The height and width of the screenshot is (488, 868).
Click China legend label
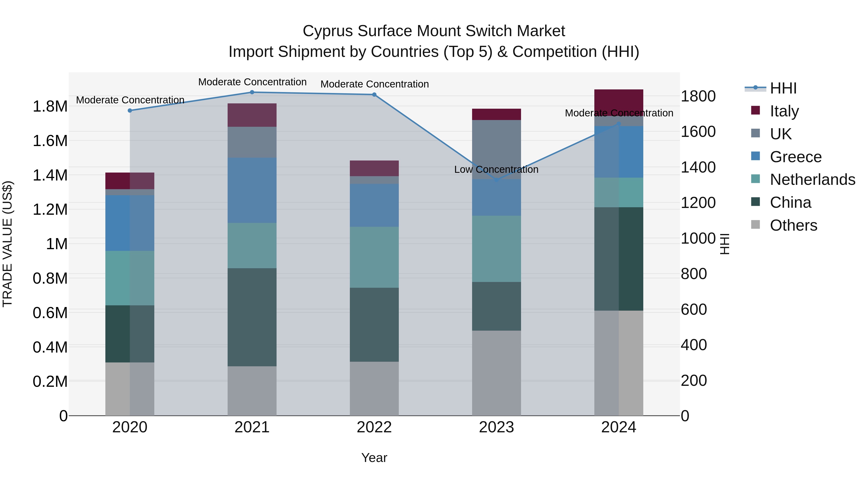[791, 202]
